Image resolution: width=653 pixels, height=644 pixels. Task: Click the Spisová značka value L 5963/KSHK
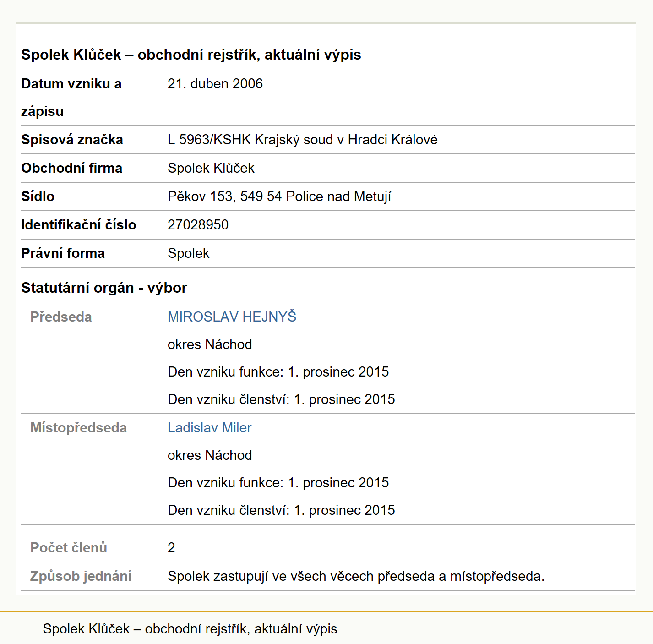point(302,140)
